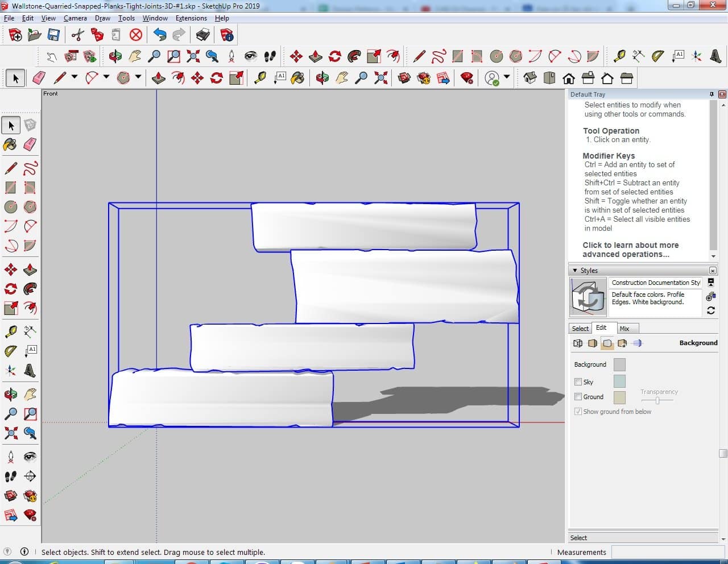This screenshot has width=728, height=564.
Task: Open the account profile dropdown arrow
Action: (x=506, y=77)
